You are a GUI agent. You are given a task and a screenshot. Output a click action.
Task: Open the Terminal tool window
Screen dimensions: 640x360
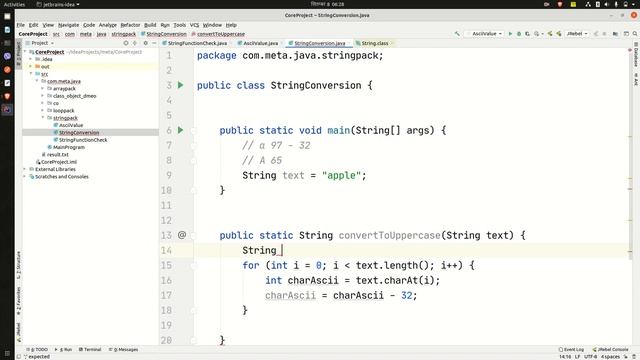(90, 350)
